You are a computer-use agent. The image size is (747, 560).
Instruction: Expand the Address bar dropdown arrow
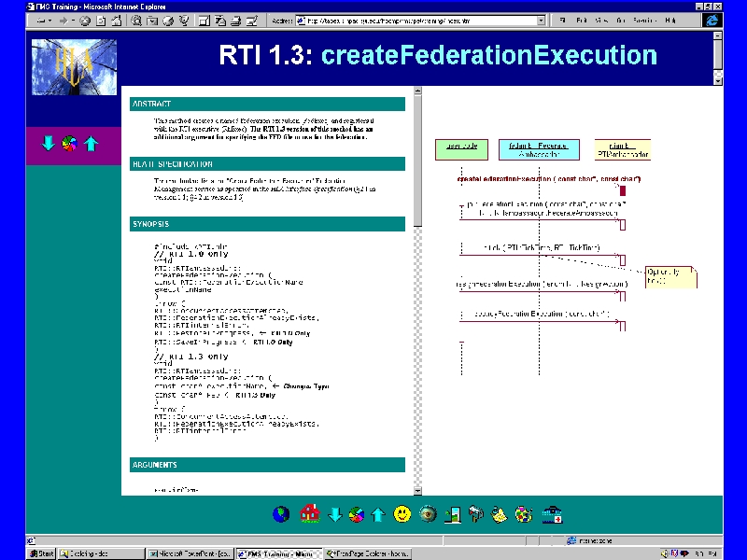(542, 21)
